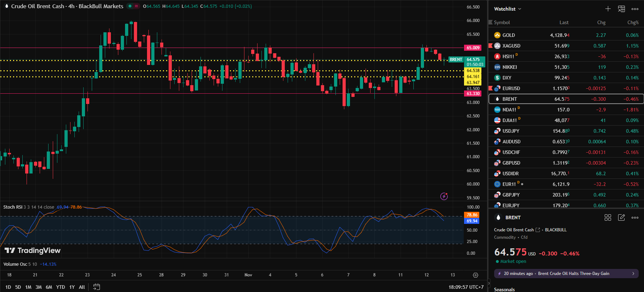Select the YTD time range
This screenshot has width=644, height=292.
click(x=61, y=287)
